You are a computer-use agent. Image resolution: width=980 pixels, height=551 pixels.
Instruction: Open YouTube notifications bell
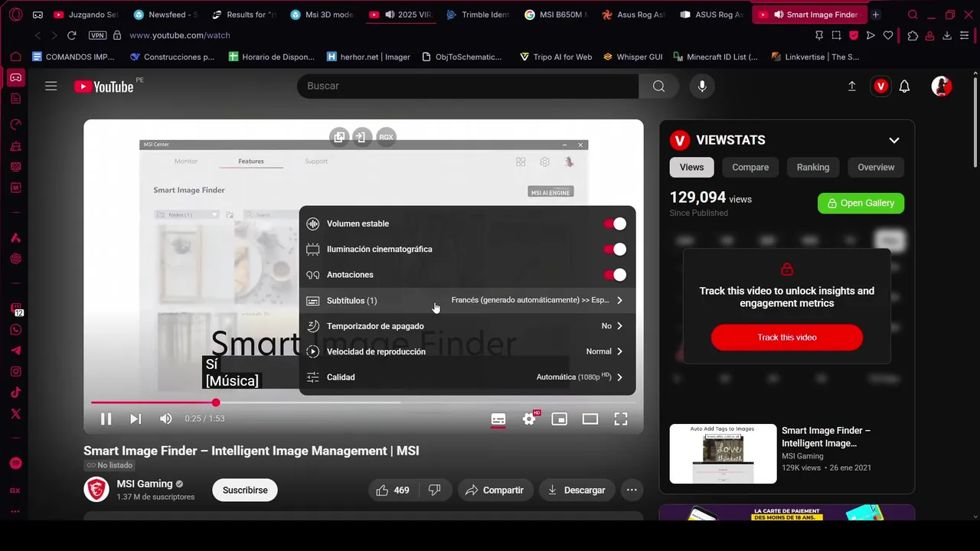[904, 86]
